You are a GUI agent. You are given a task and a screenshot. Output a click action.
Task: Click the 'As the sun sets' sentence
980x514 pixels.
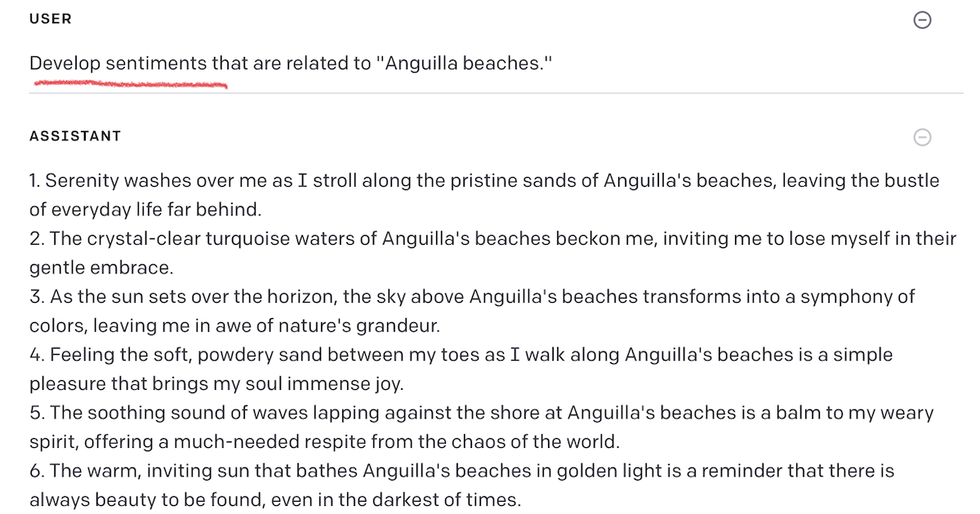[472, 296]
